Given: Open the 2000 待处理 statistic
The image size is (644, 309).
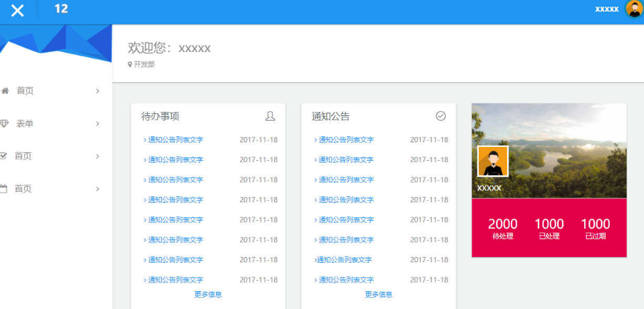Looking at the screenshot, I should click(x=502, y=229).
